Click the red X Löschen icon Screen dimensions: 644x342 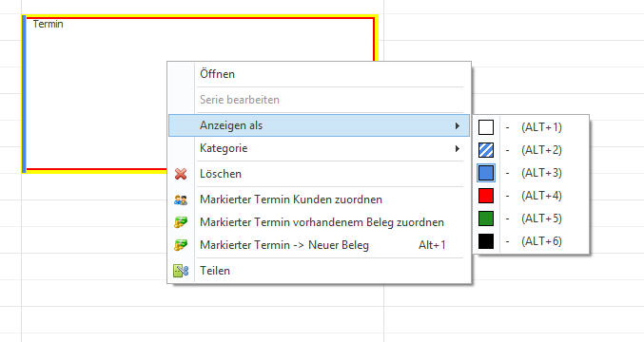coord(181,174)
